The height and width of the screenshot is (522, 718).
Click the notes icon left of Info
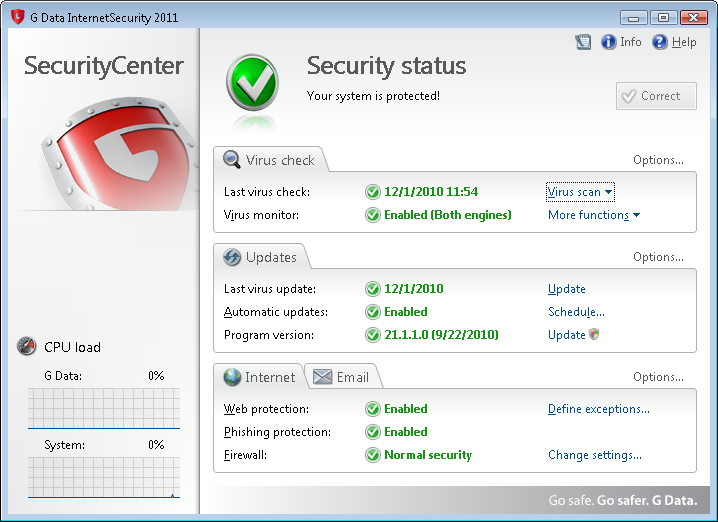(584, 42)
